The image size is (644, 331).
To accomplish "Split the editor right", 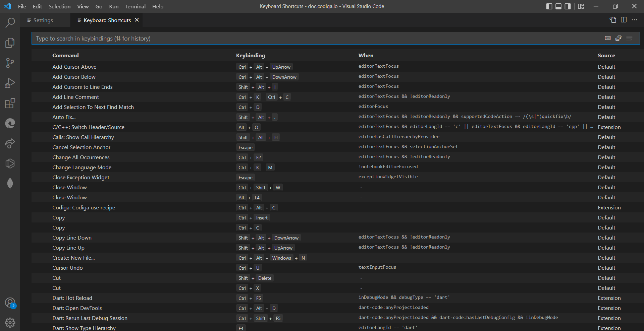I will click(624, 20).
